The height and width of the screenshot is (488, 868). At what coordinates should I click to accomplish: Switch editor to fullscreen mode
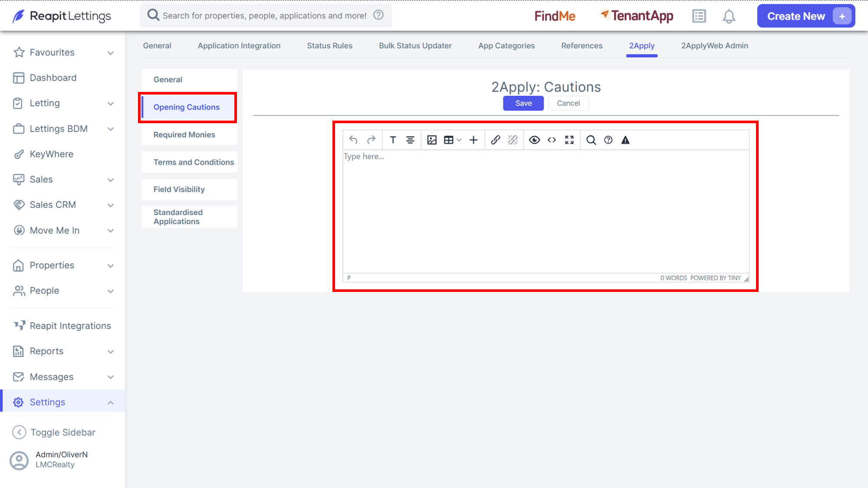569,140
